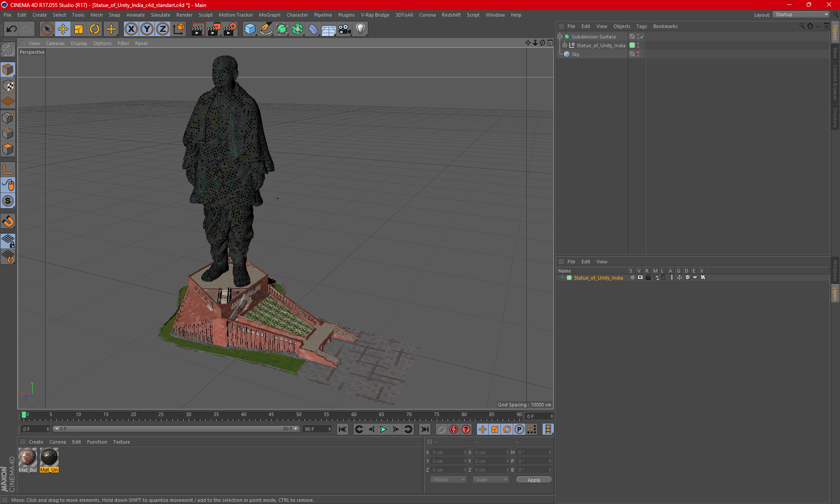Screen dimensions: 840x504
Task: Open the Character menu
Action: (x=297, y=15)
